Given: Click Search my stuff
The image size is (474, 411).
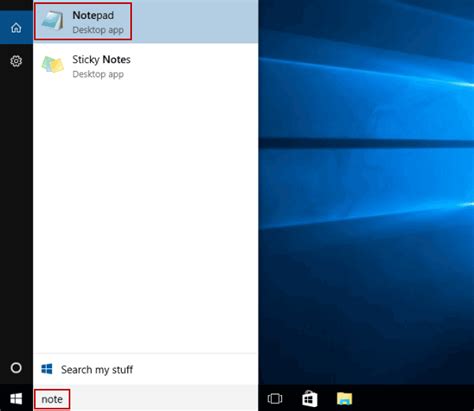Looking at the screenshot, I should (146, 369).
